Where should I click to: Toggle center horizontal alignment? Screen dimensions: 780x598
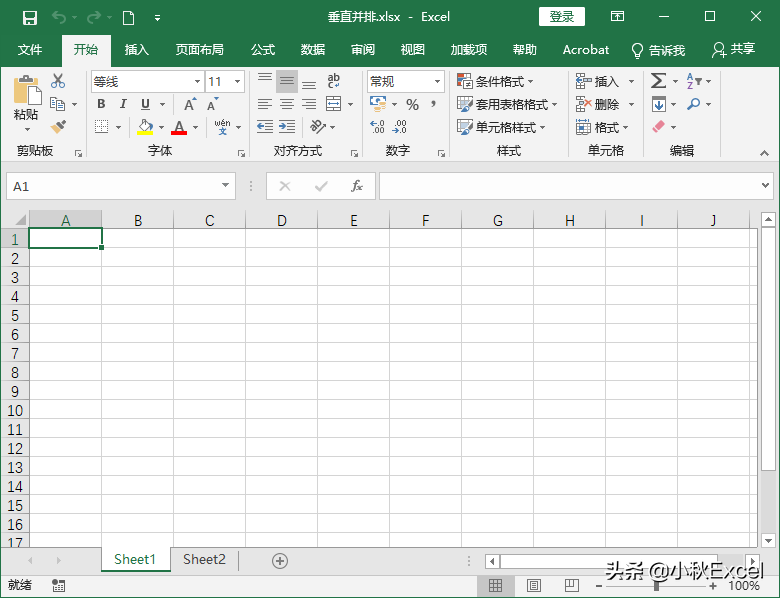pyautogui.click(x=287, y=104)
